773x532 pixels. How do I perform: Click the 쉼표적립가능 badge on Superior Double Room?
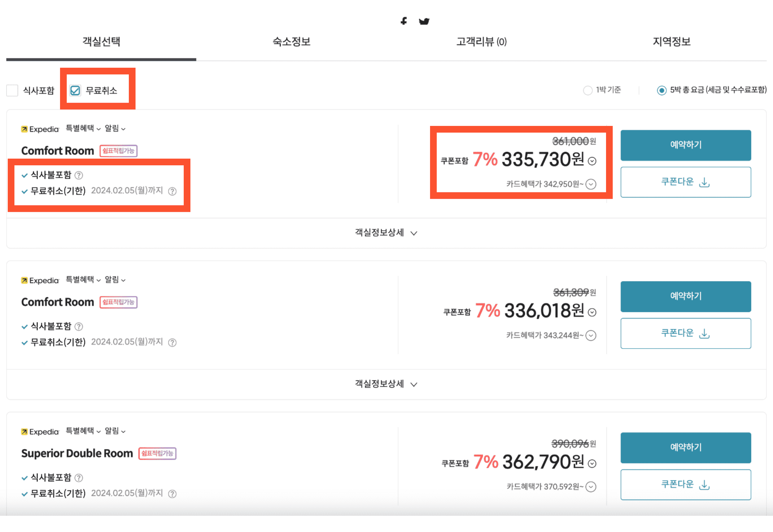click(x=157, y=453)
